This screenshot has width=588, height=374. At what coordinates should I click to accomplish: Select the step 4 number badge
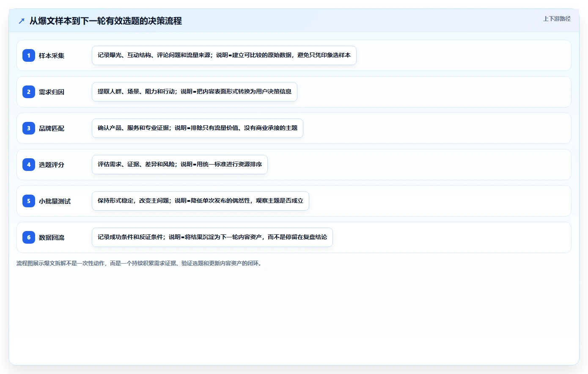[29, 165]
